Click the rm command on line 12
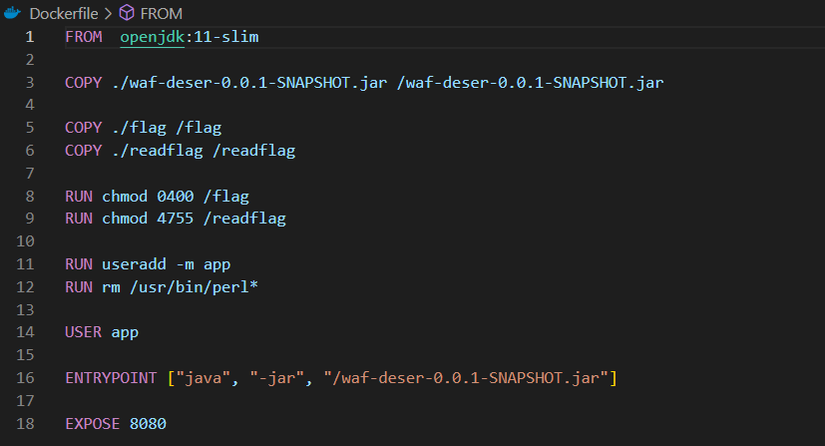 (x=111, y=288)
